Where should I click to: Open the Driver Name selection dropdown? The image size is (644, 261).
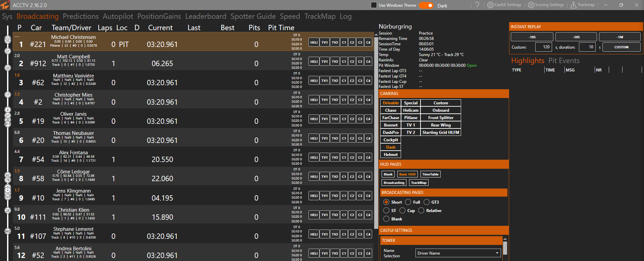pyautogui.click(x=458, y=253)
